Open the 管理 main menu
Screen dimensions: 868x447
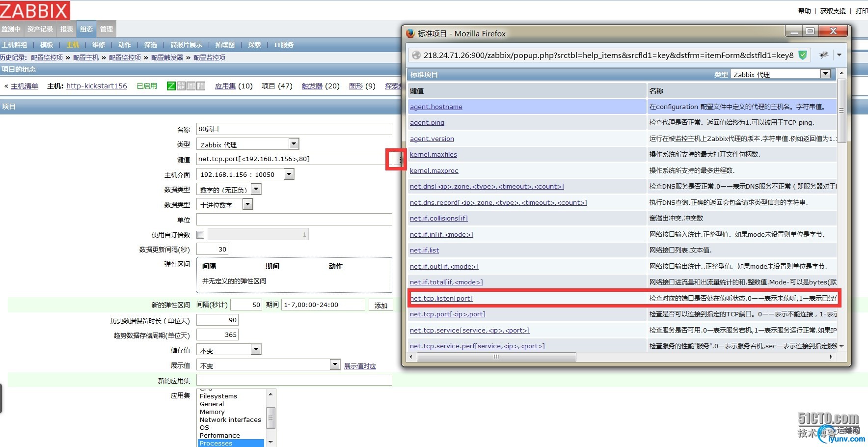pyautogui.click(x=107, y=29)
